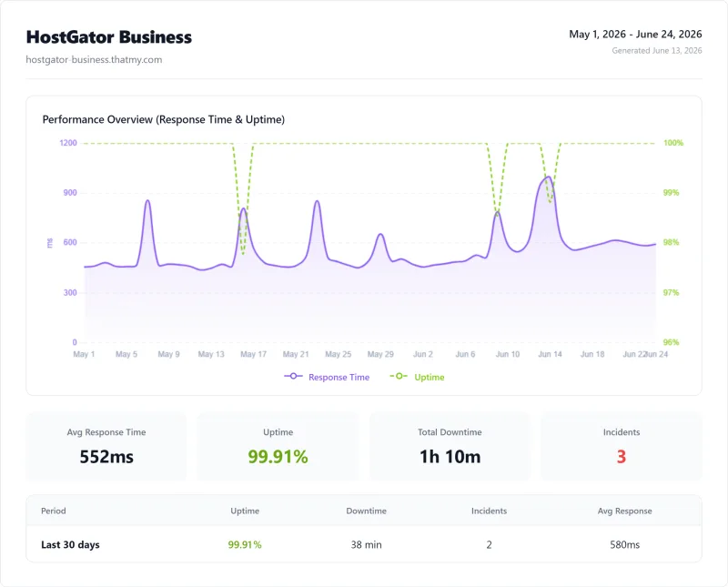
Task: Toggle the Uptime legend entry
Action: [417, 377]
